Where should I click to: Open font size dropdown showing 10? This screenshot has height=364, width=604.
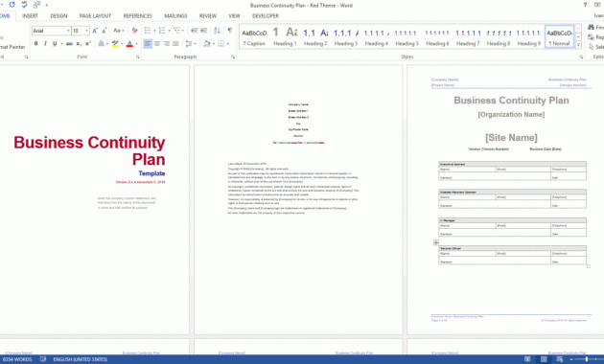[x=86, y=31]
